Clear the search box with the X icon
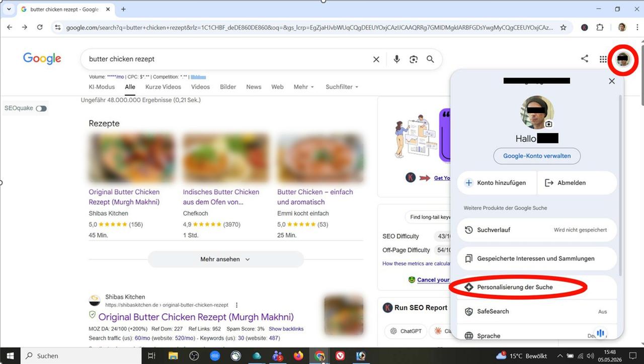 coord(376,59)
